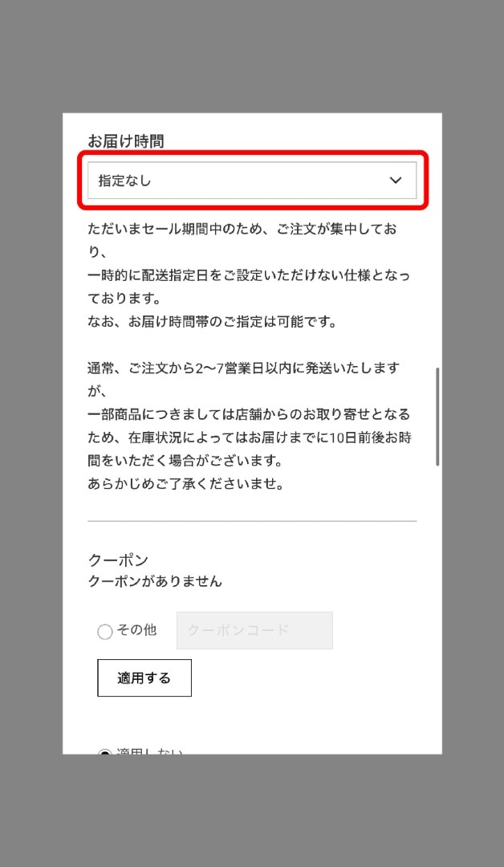The width and height of the screenshot is (504, 867).
Task: Focus the クーポンコード input field
Action: [x=254, y=630]
